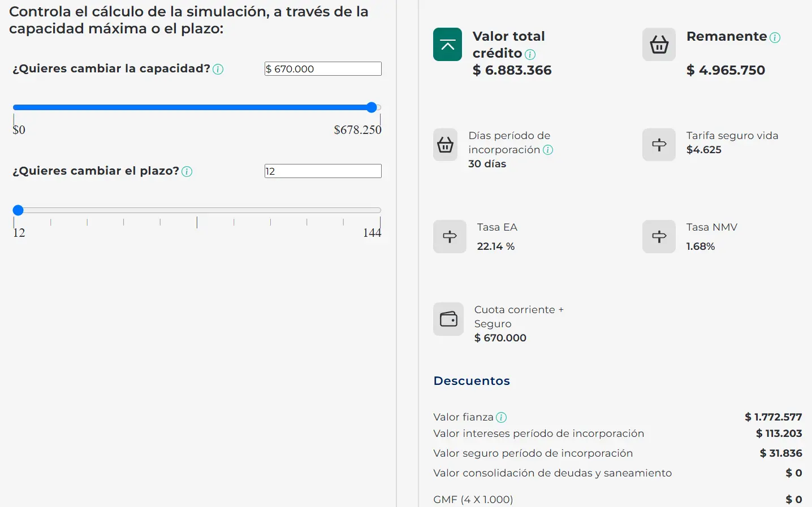The width and height of the screenshot is (812, 507).
Task: Click the plazo input field showing 12
Action: tap(323, 171)
